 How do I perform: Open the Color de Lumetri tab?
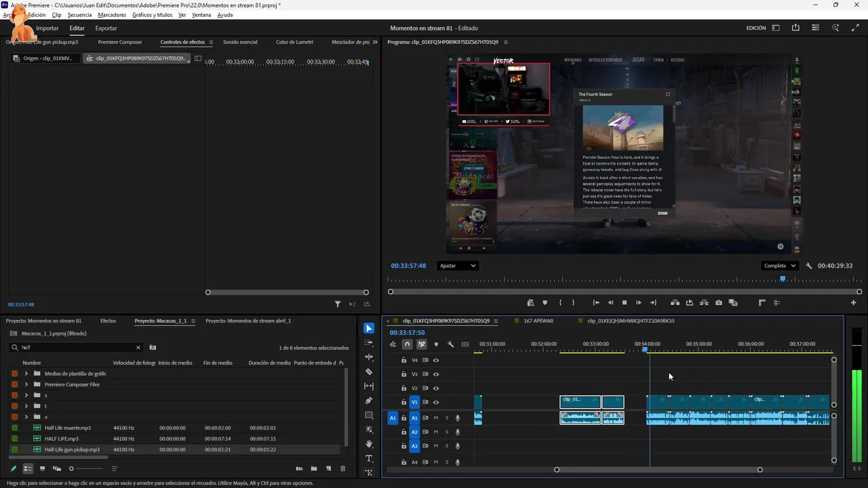click(x=294, y=42)
